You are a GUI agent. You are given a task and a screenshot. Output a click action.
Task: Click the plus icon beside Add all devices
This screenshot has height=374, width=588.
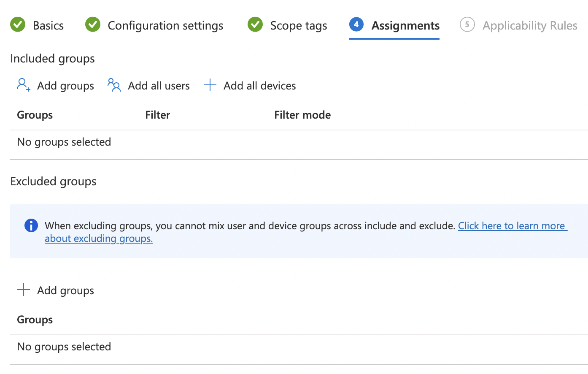pos(210,85)
